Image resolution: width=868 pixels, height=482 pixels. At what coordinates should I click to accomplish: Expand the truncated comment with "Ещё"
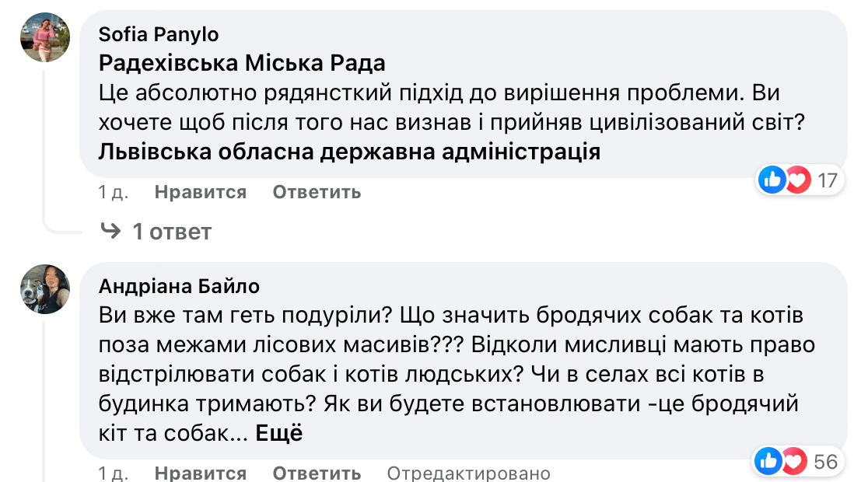coord(278,433)
